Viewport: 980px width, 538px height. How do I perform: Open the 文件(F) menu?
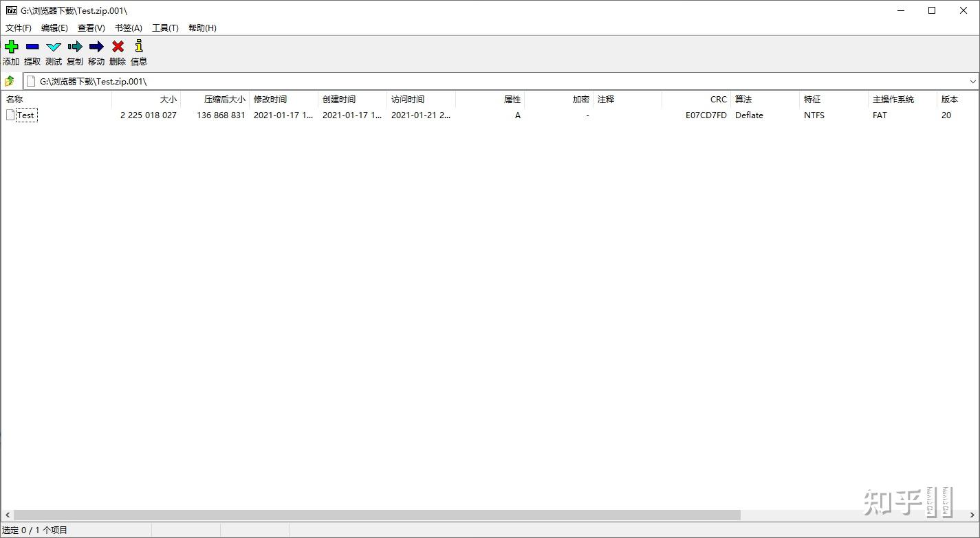click(x=19, y=28)
